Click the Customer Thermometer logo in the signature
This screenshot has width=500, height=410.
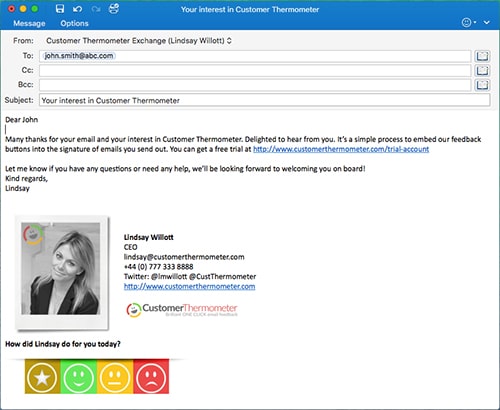point(182,310)
